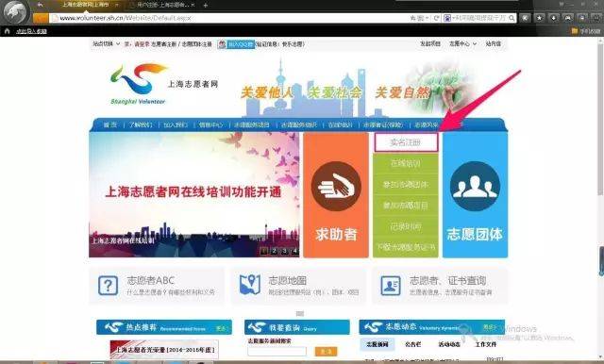Screen dimensions: 604x364
Task: Switch to the 活动动态 tab
Action: (449, 344)
